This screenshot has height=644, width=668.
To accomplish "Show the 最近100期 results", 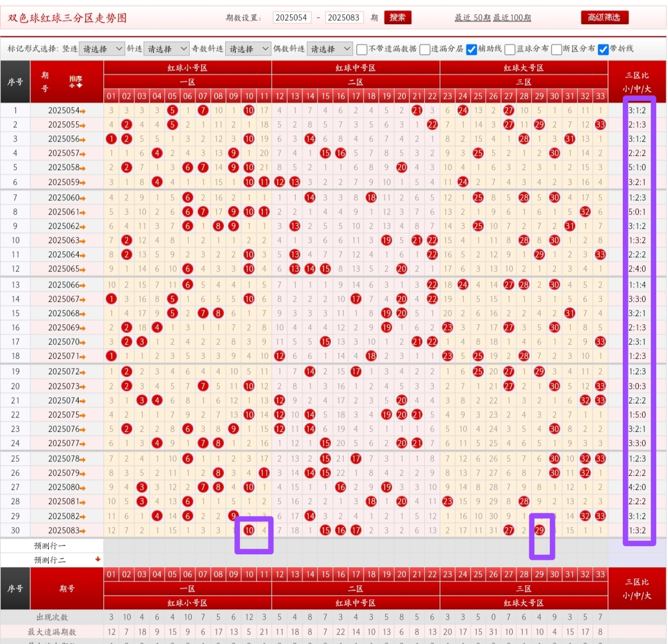I will (x=512, y=18).
